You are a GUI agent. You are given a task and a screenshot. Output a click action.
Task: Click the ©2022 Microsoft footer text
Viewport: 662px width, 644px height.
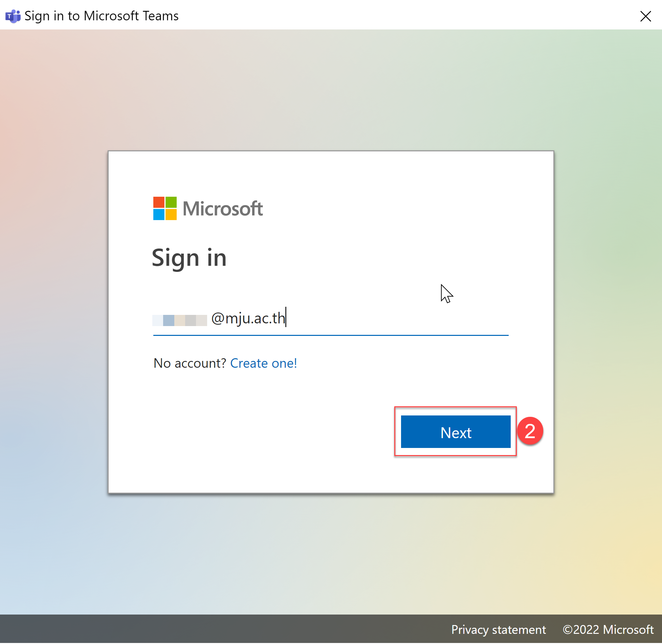pos(608,629)
